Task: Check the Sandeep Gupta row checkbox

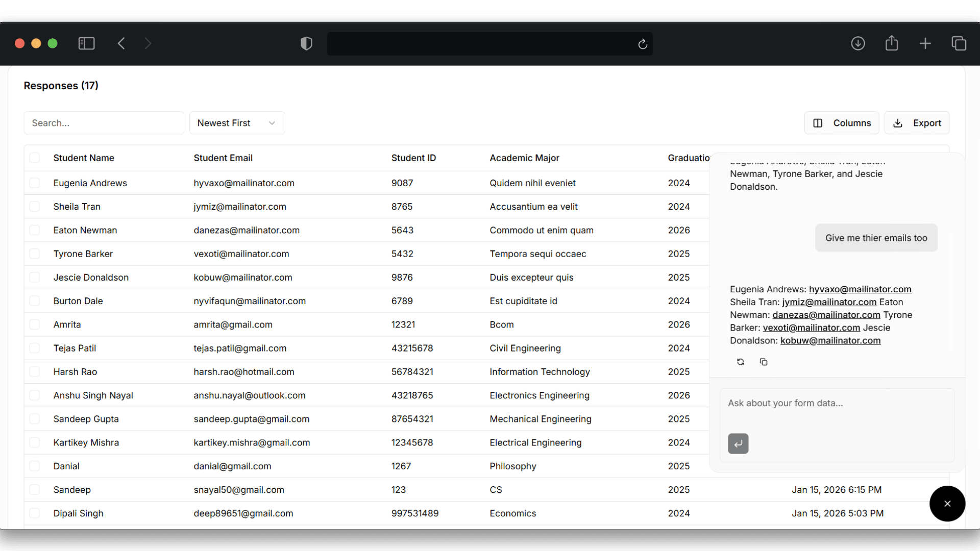Action: click(x=35, y=419)
